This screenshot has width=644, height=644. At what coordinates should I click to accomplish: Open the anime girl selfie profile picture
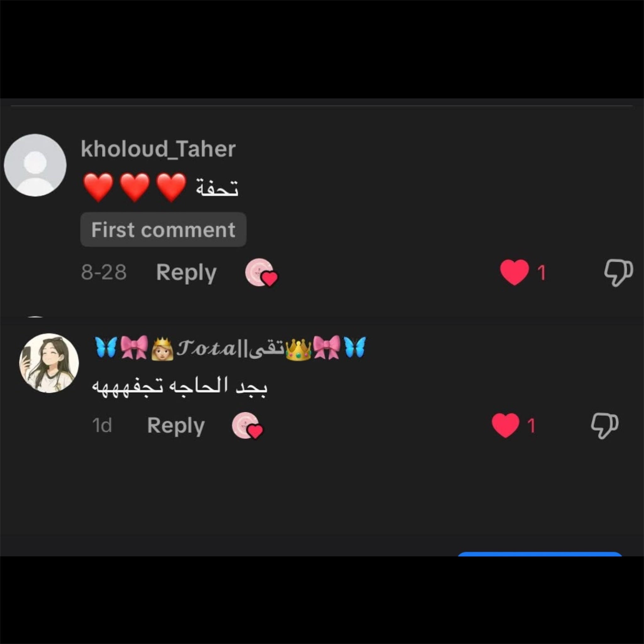coord(49,363)
